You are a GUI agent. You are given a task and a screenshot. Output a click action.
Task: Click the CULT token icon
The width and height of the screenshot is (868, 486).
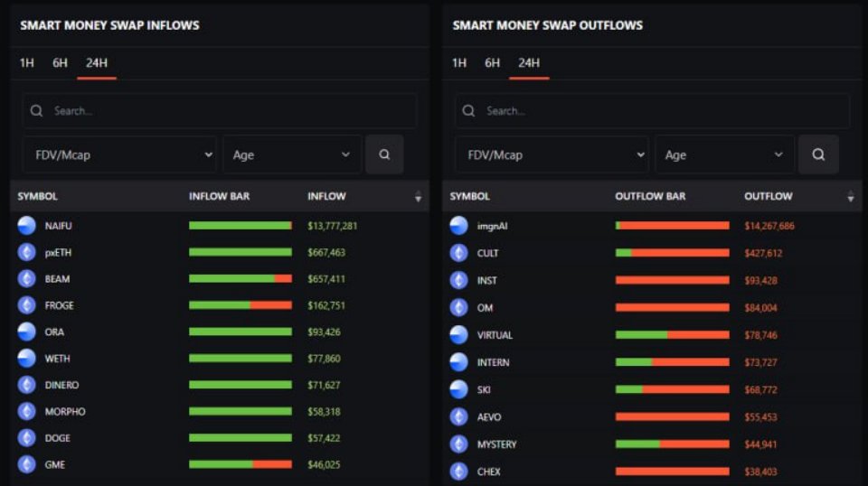(x=459, y=253)
